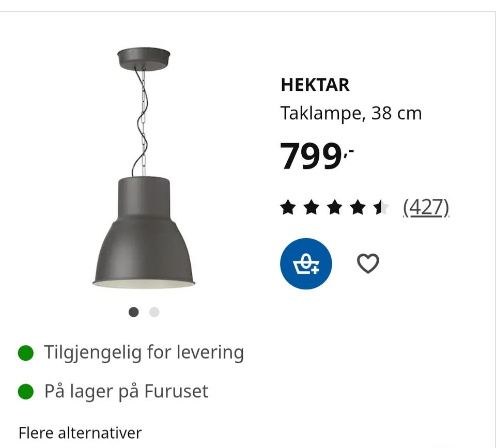The width and height of the screenshot is (496, 448).
Task: Check Tilgjengelig for levering status
Action: [144, 353]
